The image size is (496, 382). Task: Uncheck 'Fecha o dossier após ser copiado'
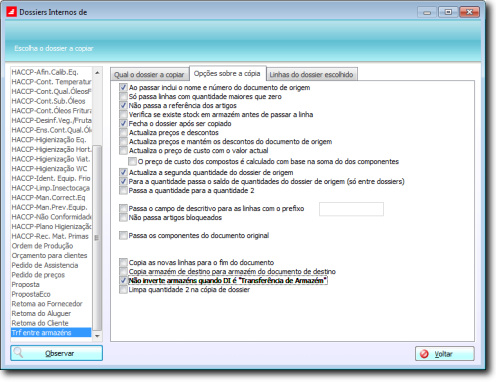pos(123,124)
